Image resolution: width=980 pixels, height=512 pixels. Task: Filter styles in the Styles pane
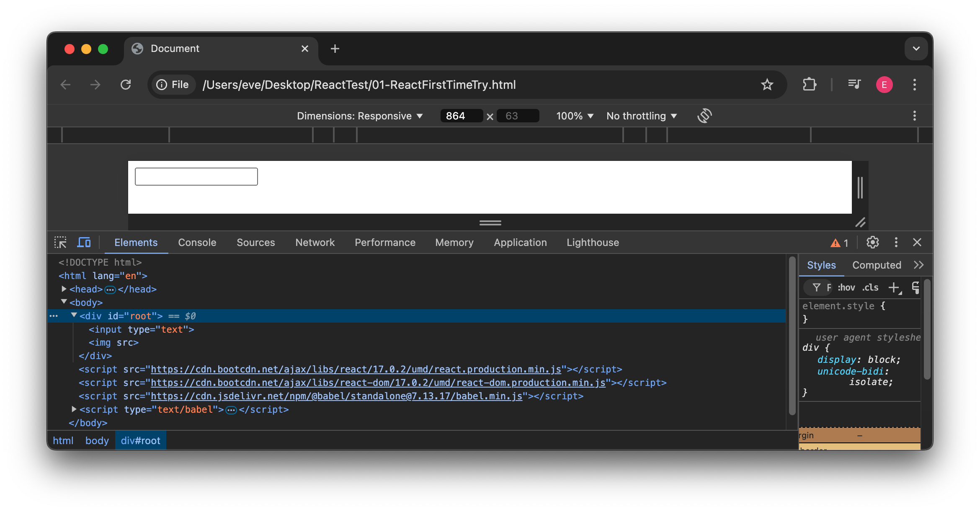(x=817, y=287)
